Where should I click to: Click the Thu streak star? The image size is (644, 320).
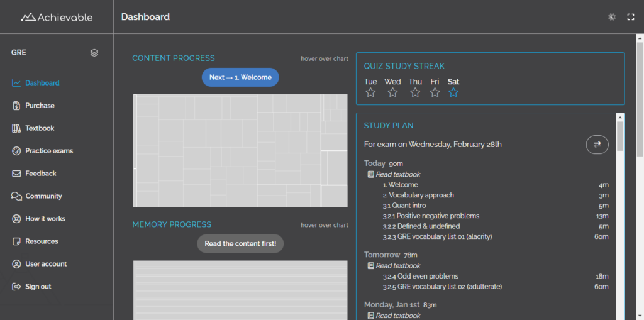415,92
